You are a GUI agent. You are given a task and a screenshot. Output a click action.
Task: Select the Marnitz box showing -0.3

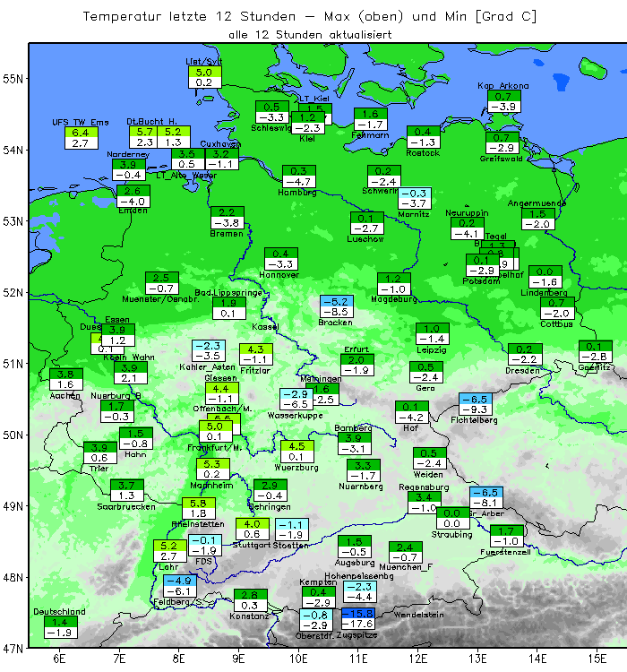pos(415,198)
